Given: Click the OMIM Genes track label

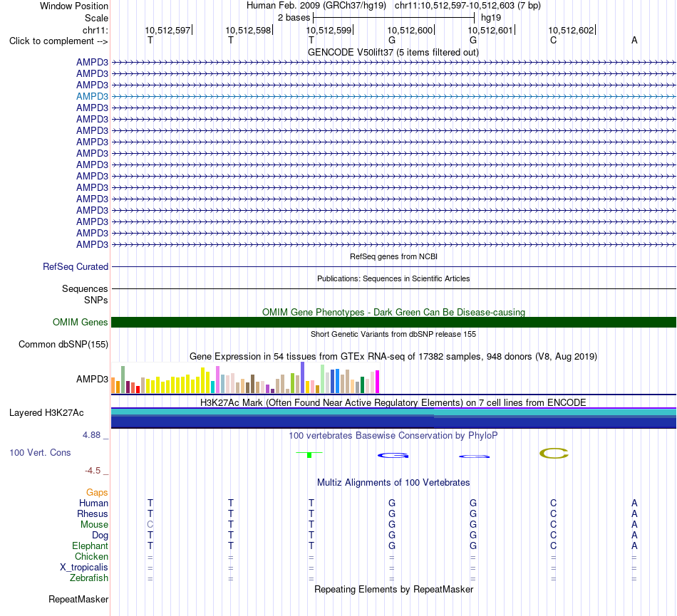Looking at the screenshot, I should pos(81,322).
